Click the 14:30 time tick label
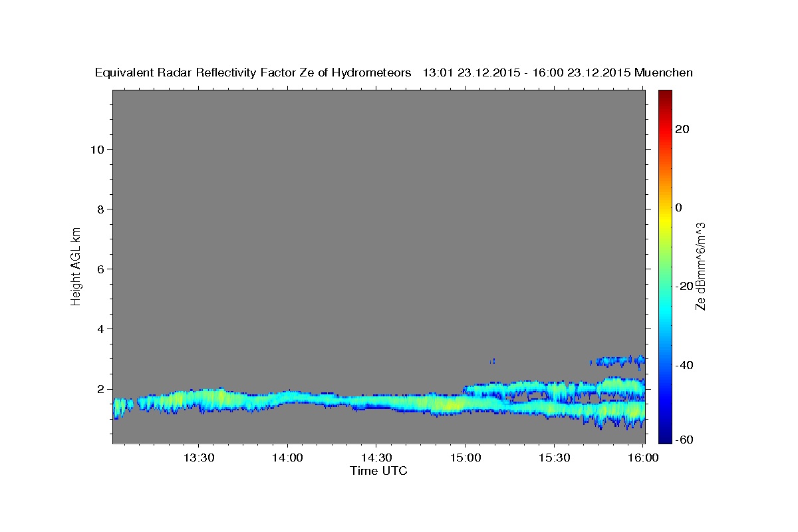The width and height of the screenshot is (798, 532). click(376, 458)
